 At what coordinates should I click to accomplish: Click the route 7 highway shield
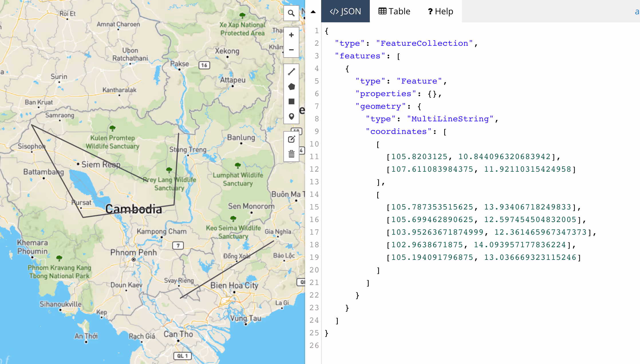click(178, 246)
